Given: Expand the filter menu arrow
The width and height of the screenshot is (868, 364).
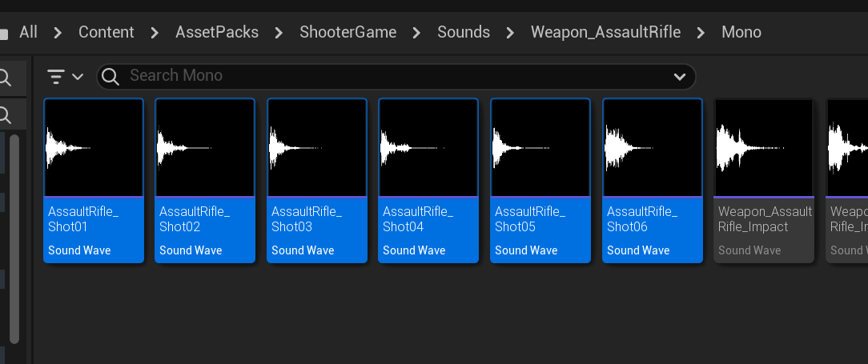Looking at the screenshot, I should click(78, 76).
